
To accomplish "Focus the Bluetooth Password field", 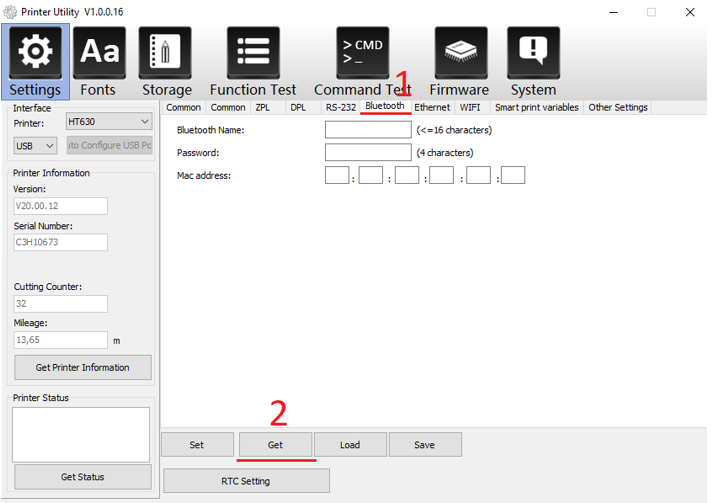I will 367,153.
